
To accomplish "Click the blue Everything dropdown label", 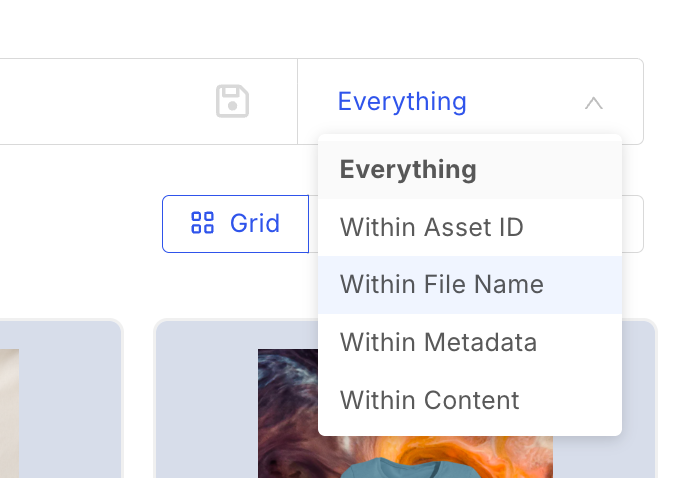I will point(402,102).
